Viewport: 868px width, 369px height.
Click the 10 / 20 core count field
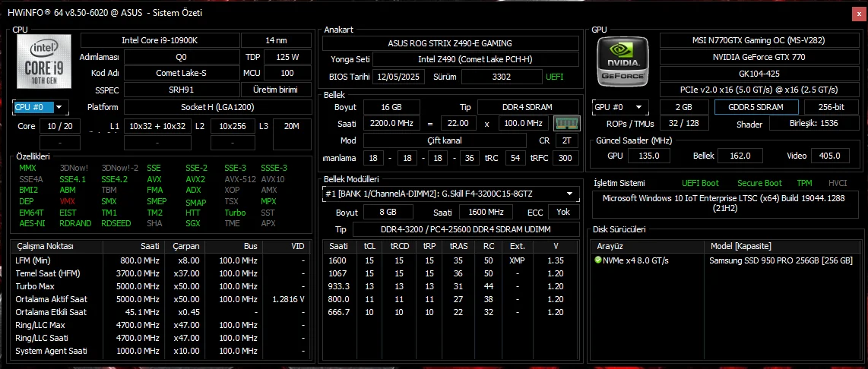[x=60, y=126]
